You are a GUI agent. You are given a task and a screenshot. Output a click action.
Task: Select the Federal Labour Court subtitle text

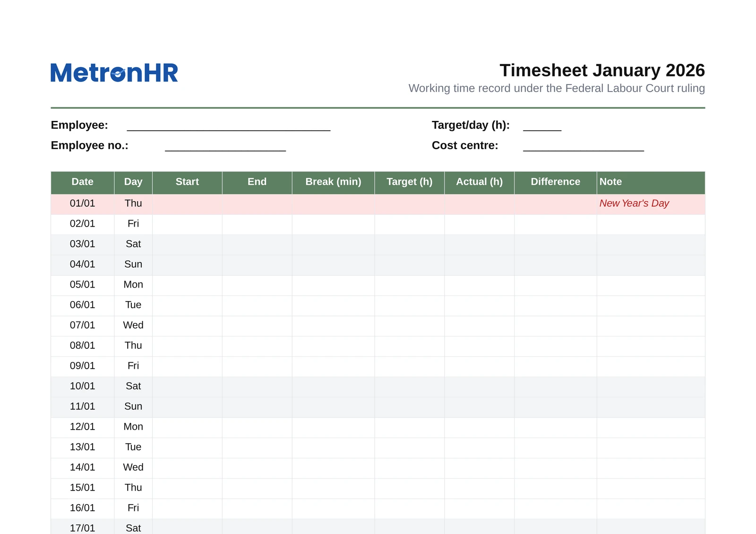pyautogui.click(x=557, y=88)
